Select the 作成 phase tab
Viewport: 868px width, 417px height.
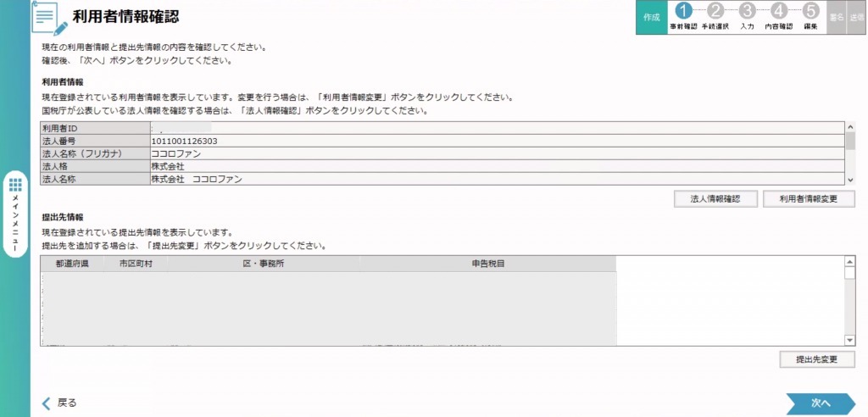pyautogui.click(x=651, y=17)
